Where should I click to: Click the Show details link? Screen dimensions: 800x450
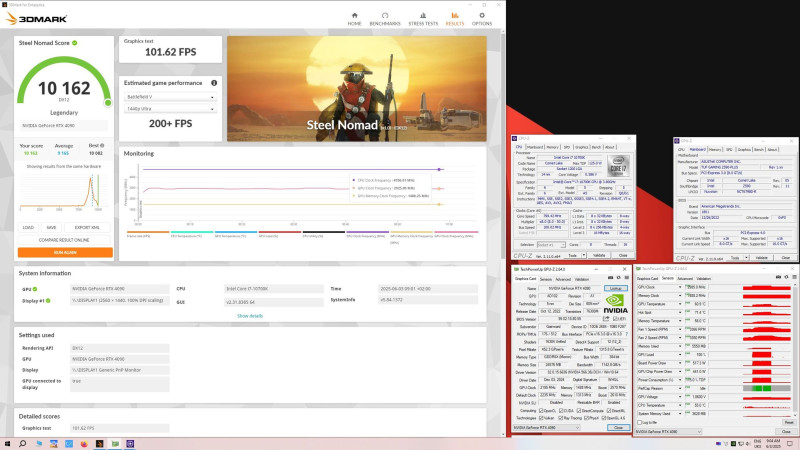[x=250, y=316]
